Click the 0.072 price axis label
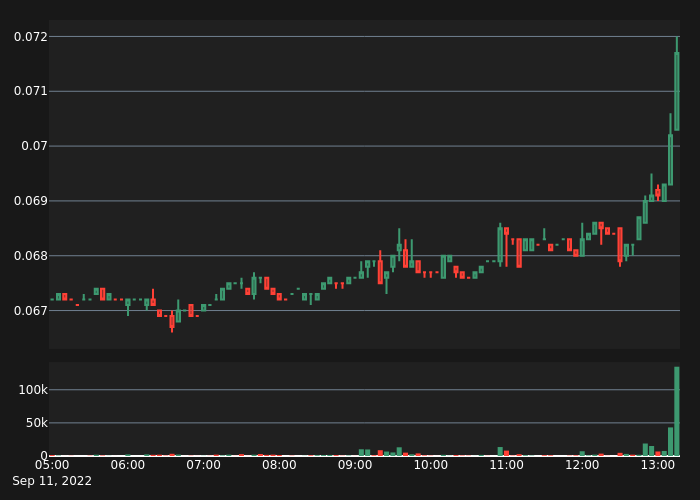Viewport: 700px width, 500px height. click(x=30, y=37)
